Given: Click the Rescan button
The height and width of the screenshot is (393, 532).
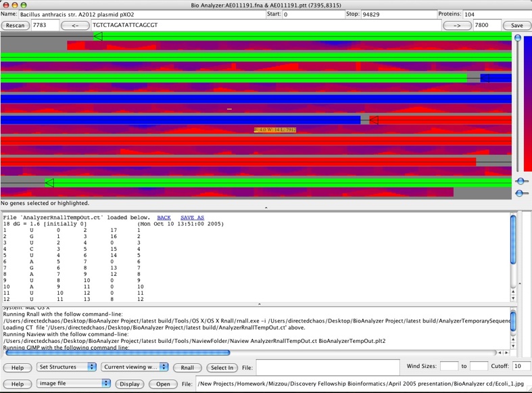Looking at the screenshot, I should 15,26.
